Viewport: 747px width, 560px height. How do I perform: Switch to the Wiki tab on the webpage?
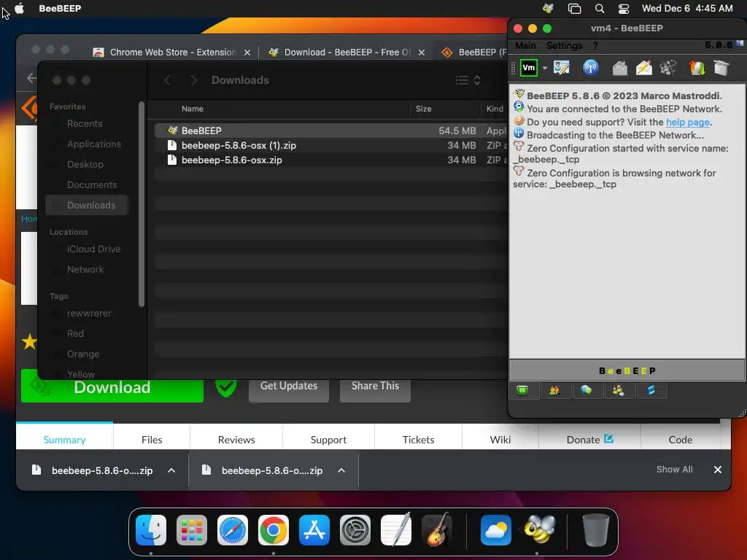tap(500, 440)
